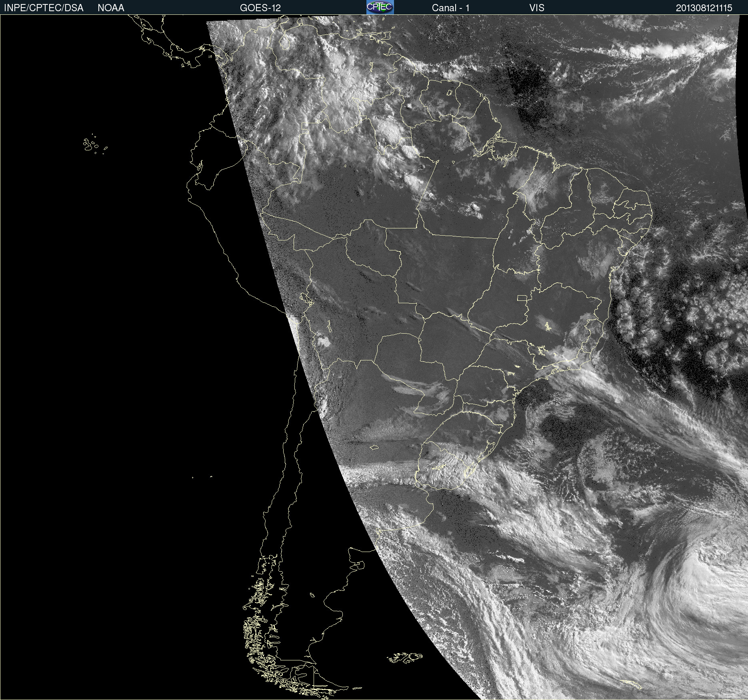Click the INPE/CPTEC/DSA header text

[44, 8]
